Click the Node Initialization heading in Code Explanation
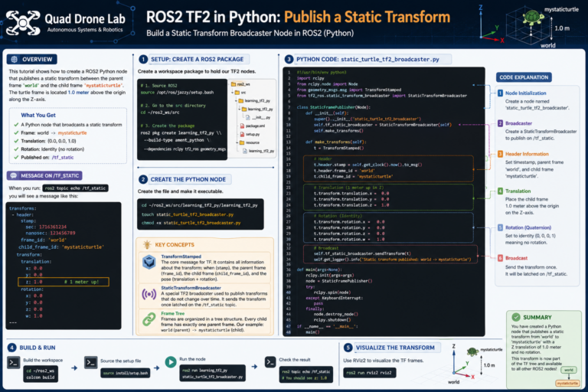Viewport: 588px width, 392px height. pyautogui.click(x=525, y=93)
